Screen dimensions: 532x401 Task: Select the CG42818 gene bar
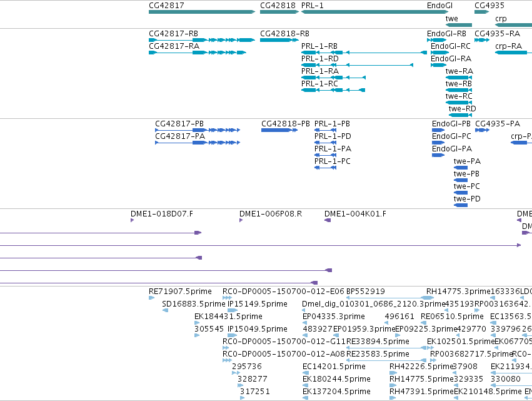[x=279, y=12]
